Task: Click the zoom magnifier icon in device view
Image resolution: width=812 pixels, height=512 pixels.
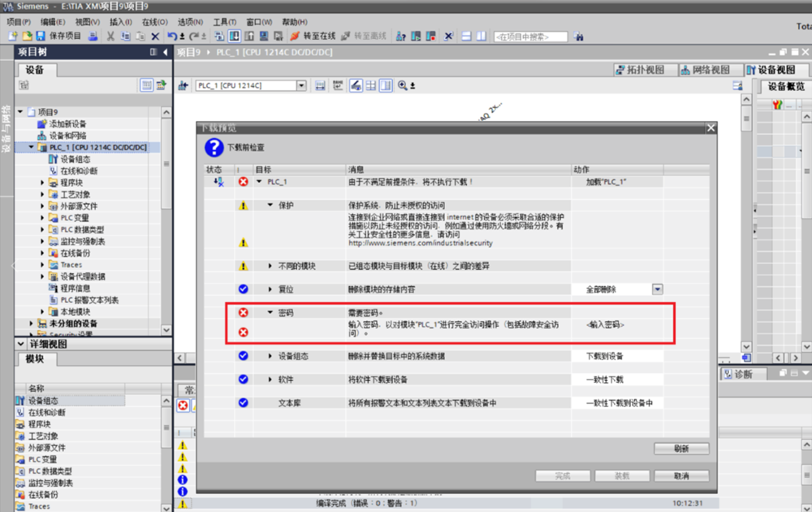Action: [x=404, y=85]
